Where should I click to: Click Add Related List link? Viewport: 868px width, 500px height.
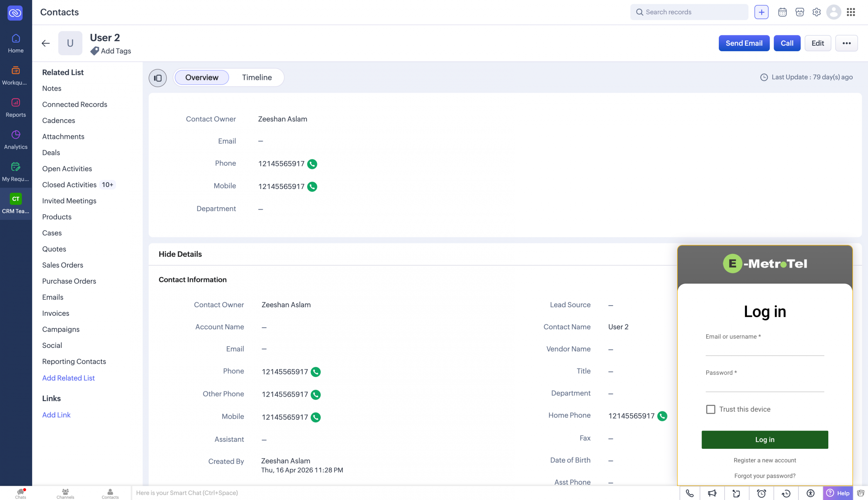[68, 378]
